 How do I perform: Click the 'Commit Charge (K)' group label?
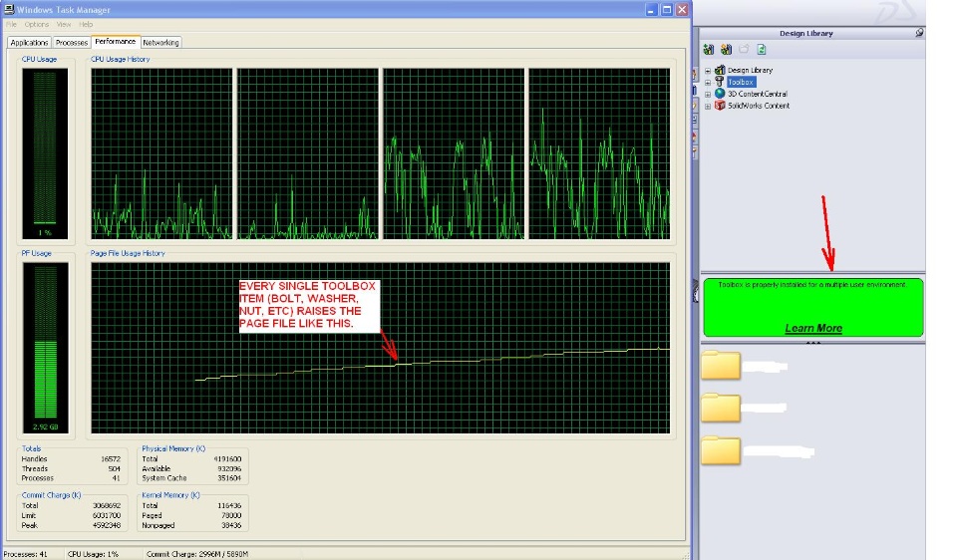51,495
